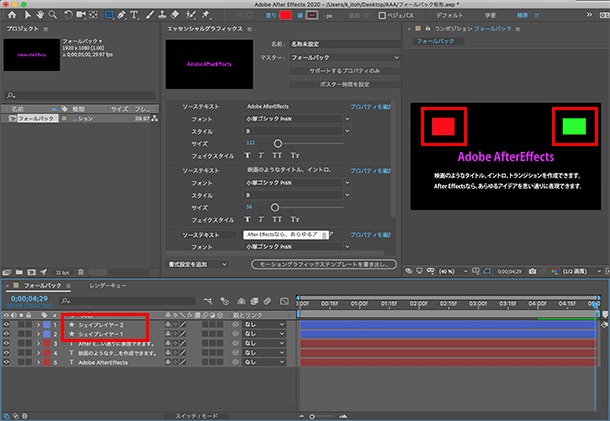Click the Home icon in the toolbar
Viewport: 610px width, 421px height.
[12, 15]
